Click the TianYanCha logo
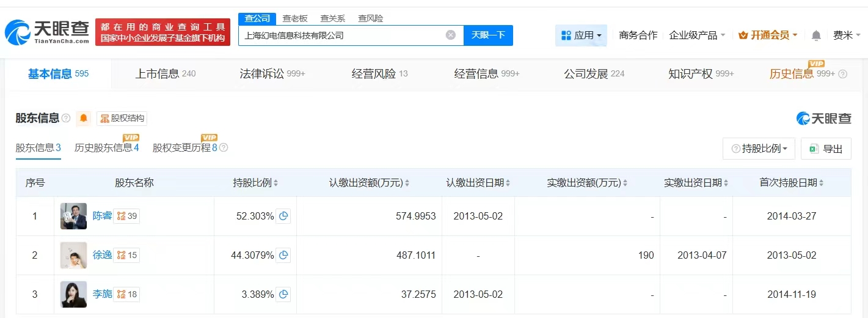Screen dimensions: 868x318 [47, 32]
